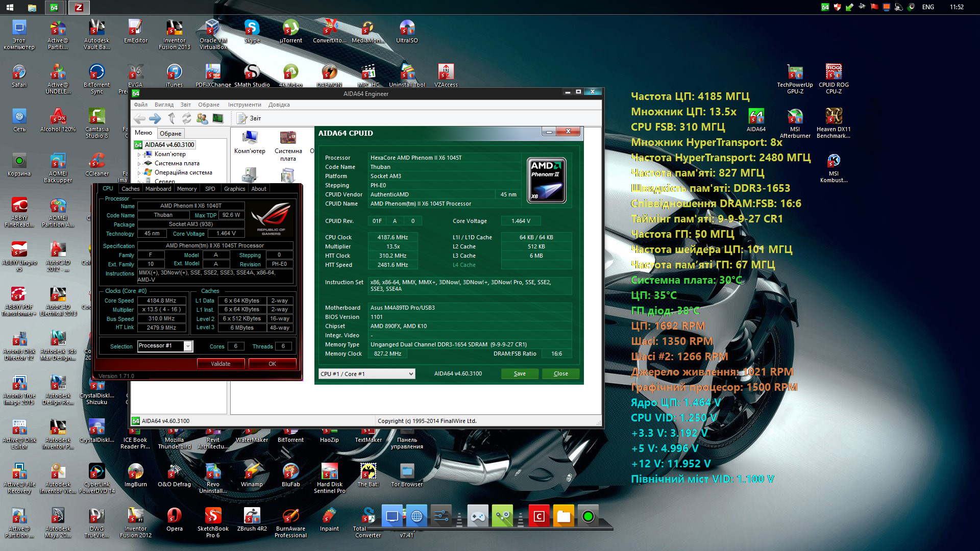Click the Validate button in CPU-Z

pyautogui.click(x=220, y=364)
